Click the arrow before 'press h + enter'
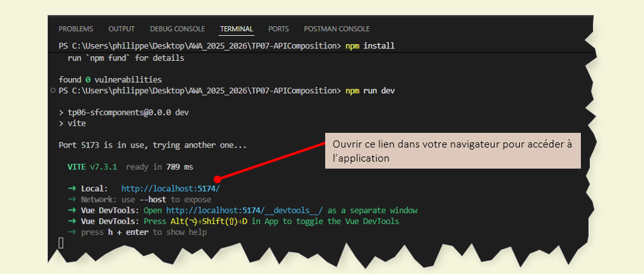This screenshot has width=644, height=274. pyautogui.click(x=72, y=232)
